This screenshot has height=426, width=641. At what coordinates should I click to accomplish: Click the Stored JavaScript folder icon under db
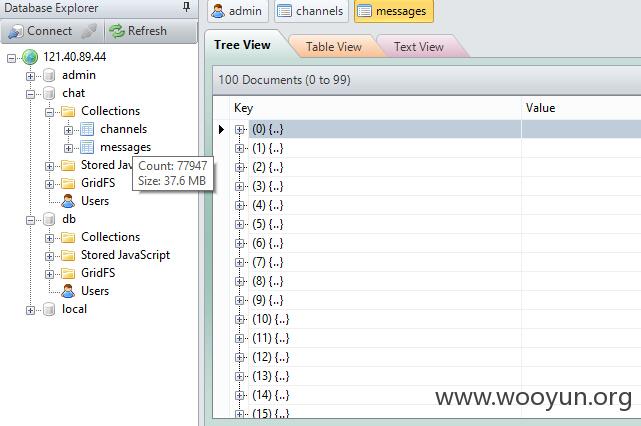tap(68, 255)
